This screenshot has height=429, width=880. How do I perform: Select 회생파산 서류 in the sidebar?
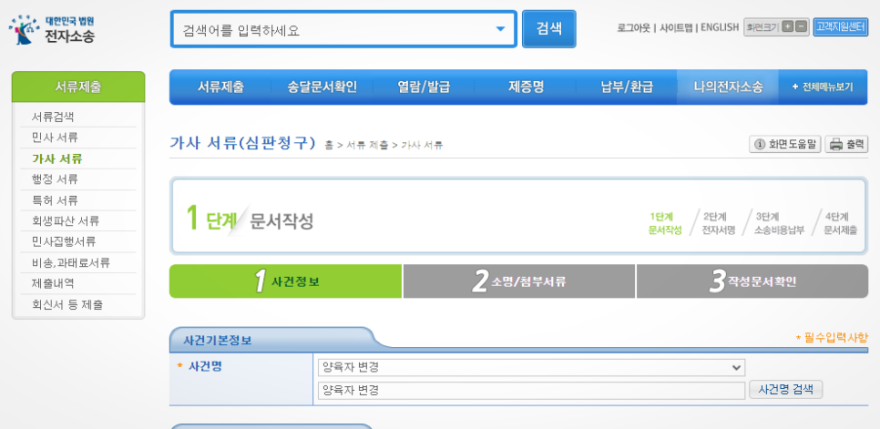click(x=65, y=221)
